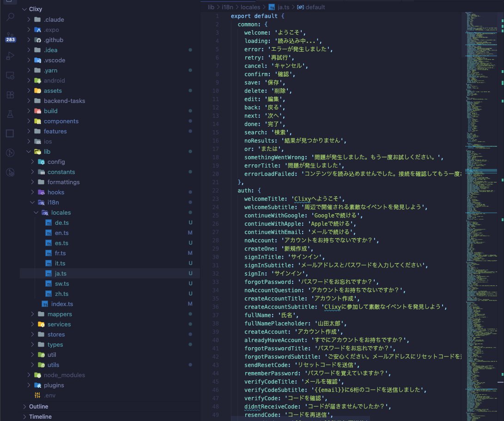
Task: Collapse the lib folder chevron
Action: click(29, 151)
